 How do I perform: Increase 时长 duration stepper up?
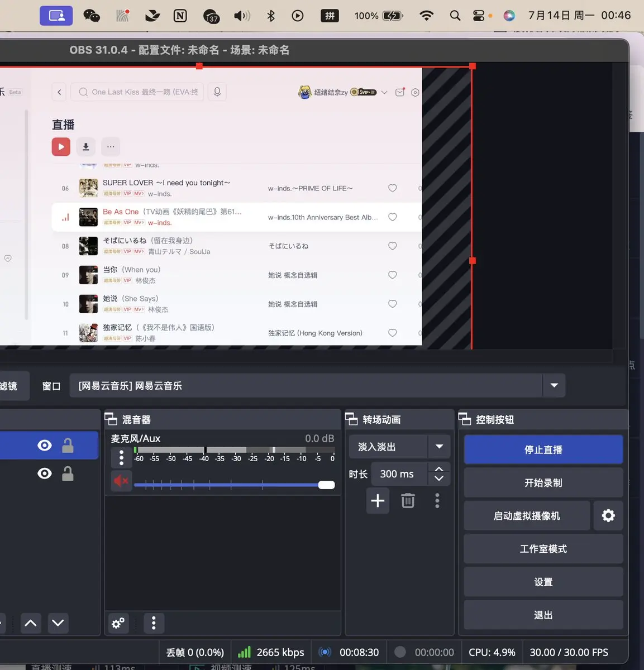(x=439, y=470)
